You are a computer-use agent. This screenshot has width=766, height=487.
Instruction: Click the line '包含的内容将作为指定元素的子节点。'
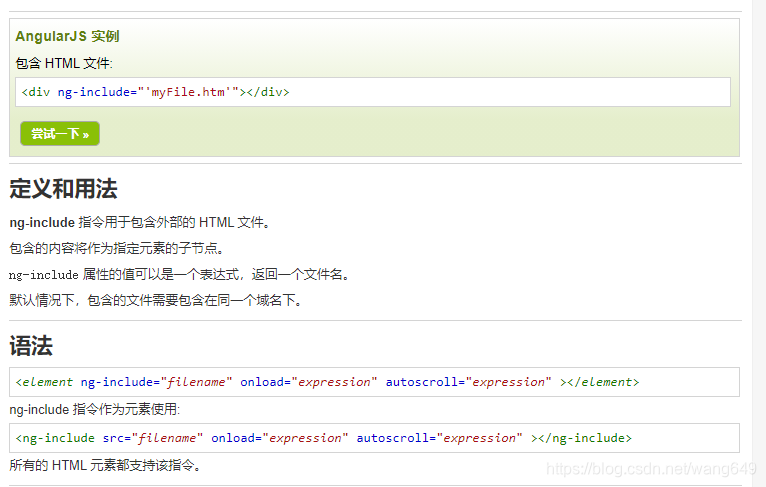point(117,248)
